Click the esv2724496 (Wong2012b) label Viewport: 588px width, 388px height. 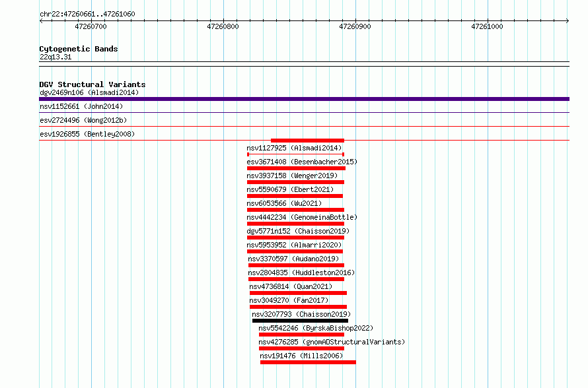83,120
